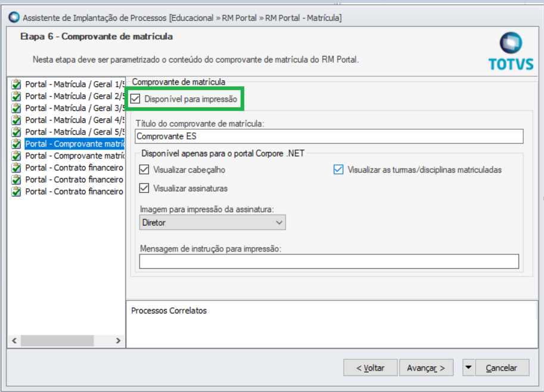This screenshot has height=392, width=544.
Task: Toggle Disponível para impressão checkbox
Action: click(x=135, y=99)
